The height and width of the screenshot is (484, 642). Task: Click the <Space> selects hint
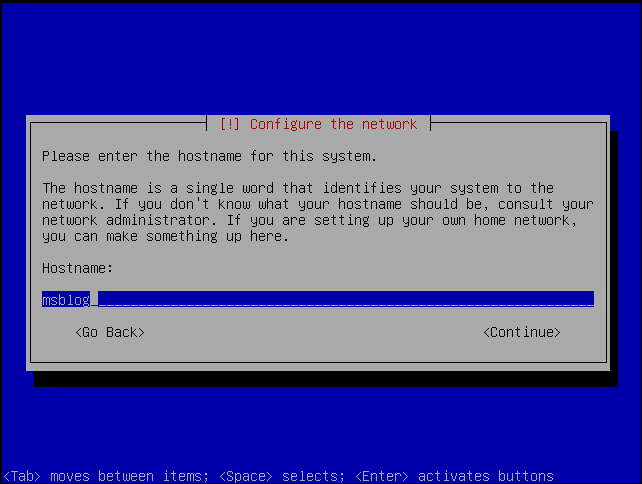coord(282,476)
